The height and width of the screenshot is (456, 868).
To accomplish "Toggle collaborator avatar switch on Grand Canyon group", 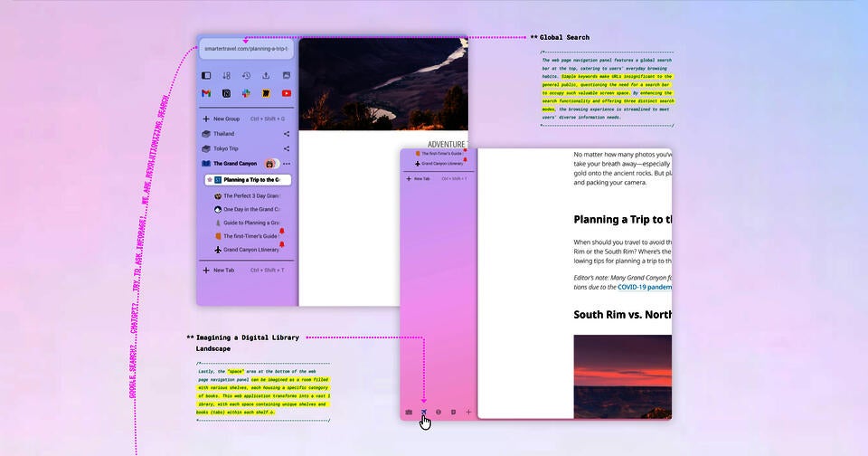I will click(271, 164).
